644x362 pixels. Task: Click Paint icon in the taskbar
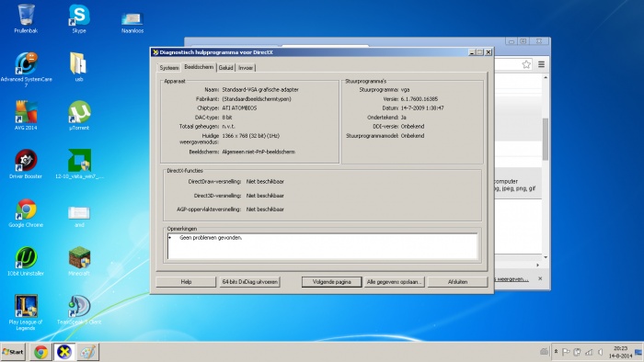click(87, 352)
